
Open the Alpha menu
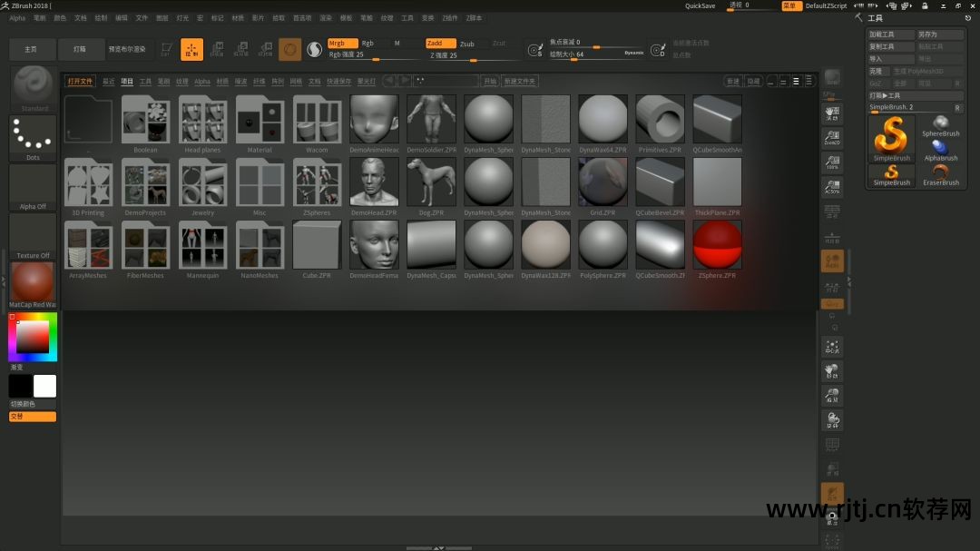pos(17,18)
